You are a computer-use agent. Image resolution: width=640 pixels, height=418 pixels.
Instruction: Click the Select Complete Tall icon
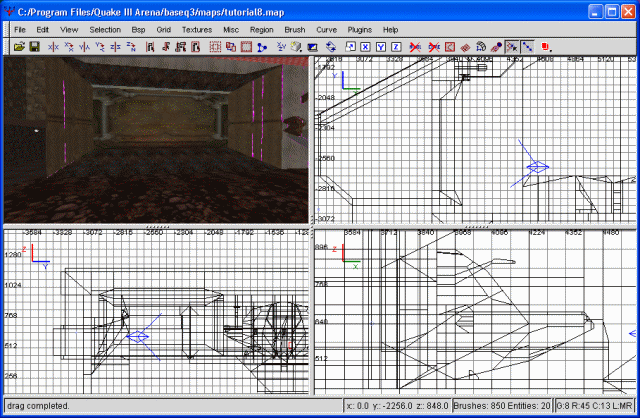tap(150, 47)
